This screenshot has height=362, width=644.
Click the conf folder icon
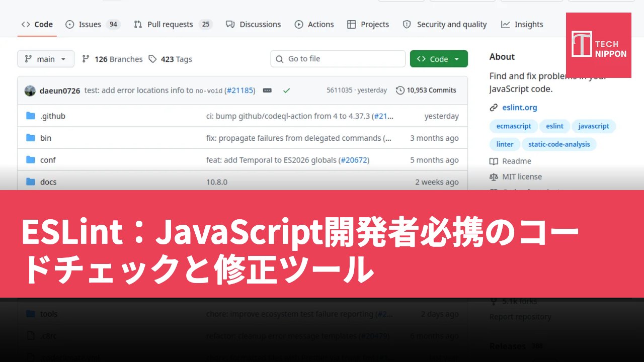click(31, 160)
